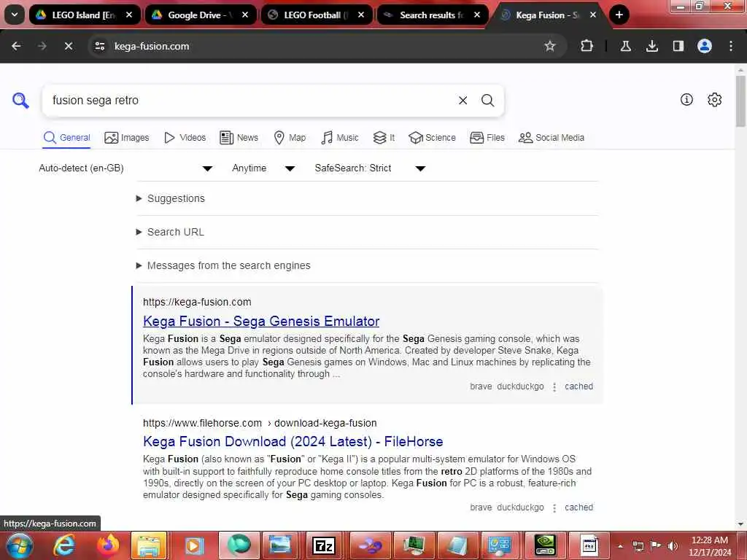Open the Chrome profile avatar

(x=705, y=46)
